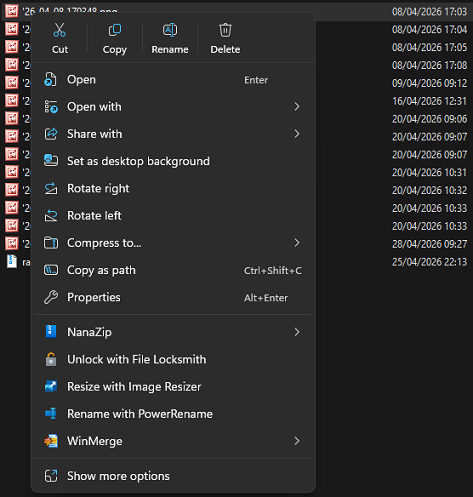Image resolution: width=473 pixels, height=497 pixels.
Task: Select the Rotate right icon
Action: click(x=51, y=189)
